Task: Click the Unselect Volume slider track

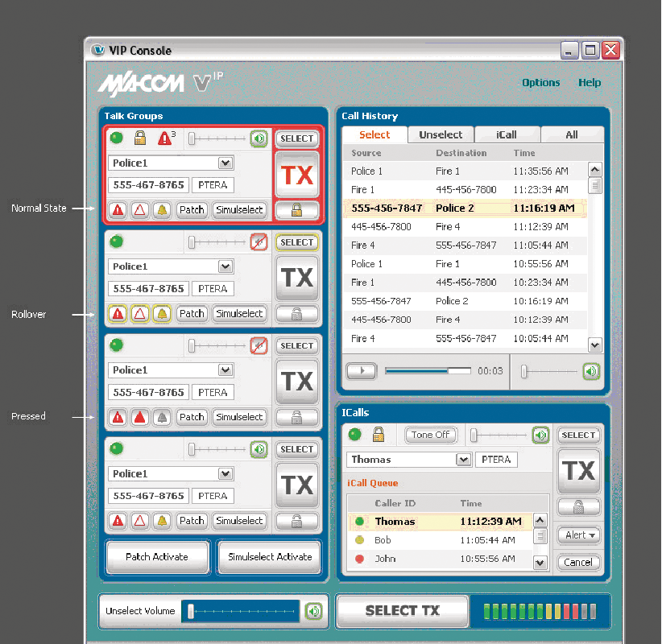Action: tap(242, 611)
